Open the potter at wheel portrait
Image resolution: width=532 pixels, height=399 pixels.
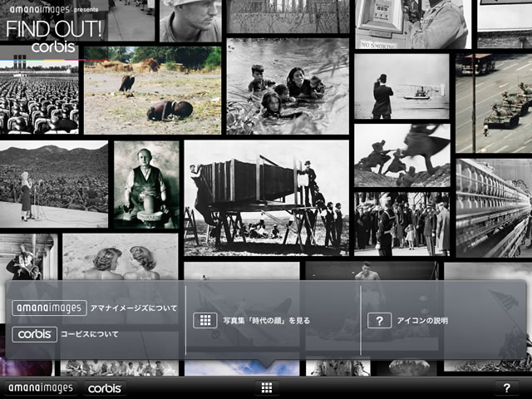click(x=146, y=185)
